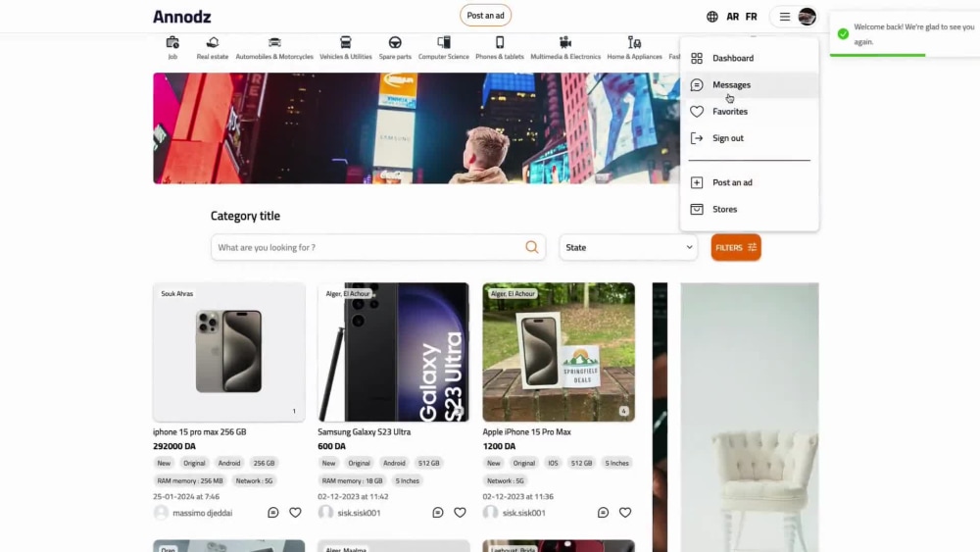
Task: Expand the State dropdown
Action: point(628,247)
